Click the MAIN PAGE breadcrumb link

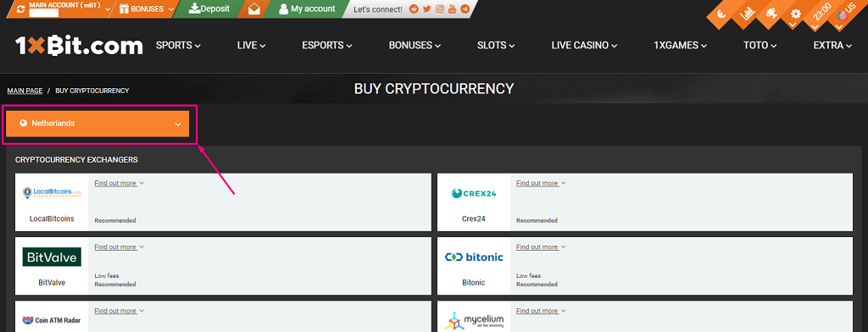pos(25,91)
